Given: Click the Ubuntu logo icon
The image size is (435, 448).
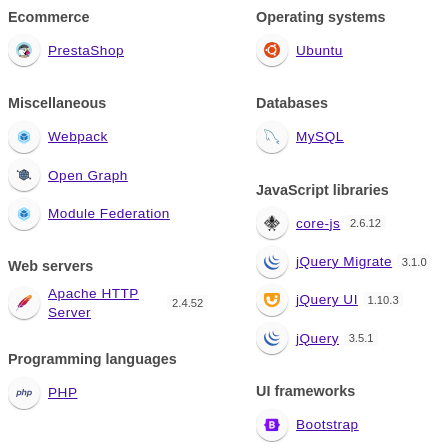Looking at the screenshot, I should tap(272, 51).
